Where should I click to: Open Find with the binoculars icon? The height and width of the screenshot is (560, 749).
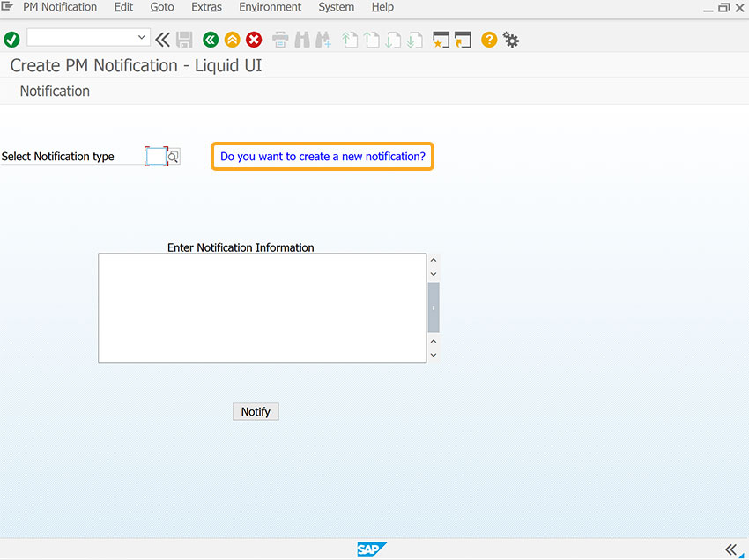click(302, 40)
